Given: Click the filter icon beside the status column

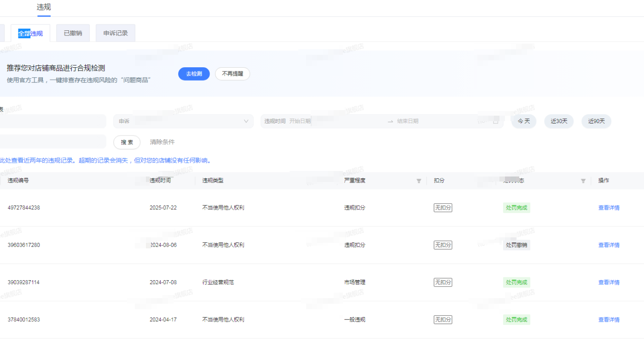Looking at the screenshot, I should (x=583, y=181).
